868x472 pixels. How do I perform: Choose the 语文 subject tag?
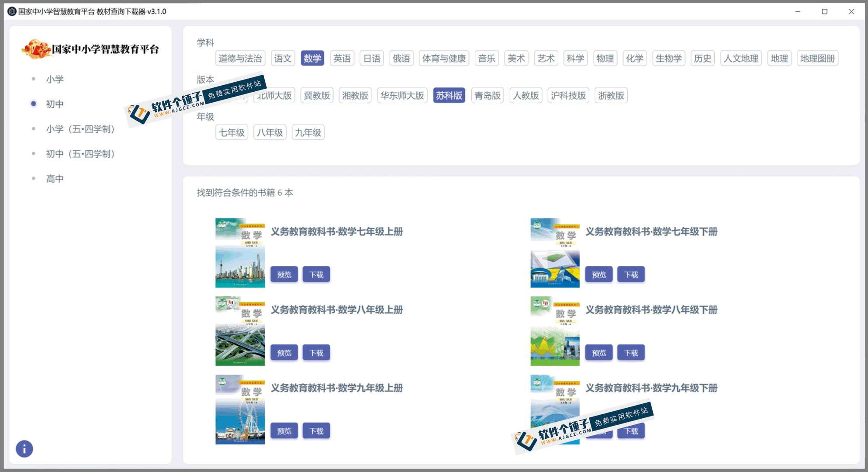click(283, 58)
